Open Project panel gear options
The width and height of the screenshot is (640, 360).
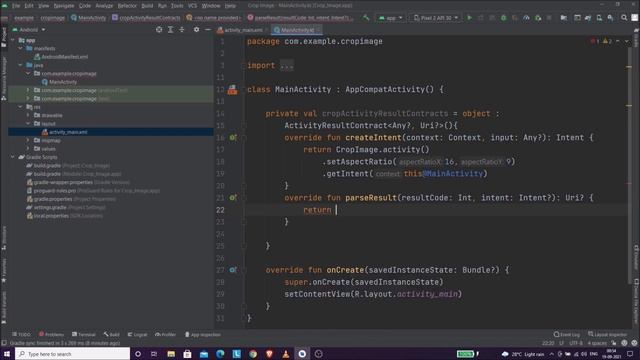(196, 30)
